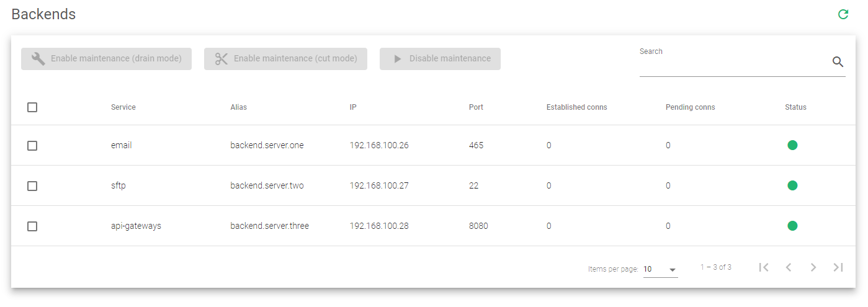Click alias backend.server.two

267,185
